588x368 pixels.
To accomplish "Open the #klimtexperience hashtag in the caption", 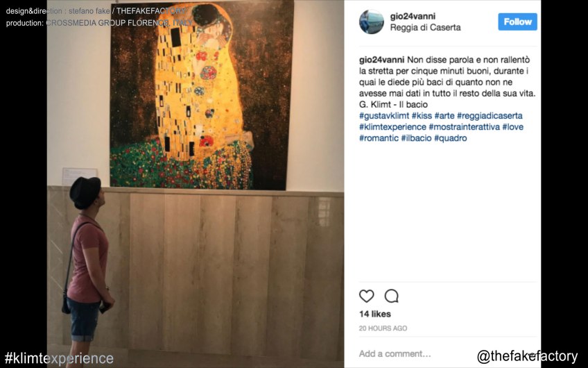I will pos(392,127).
